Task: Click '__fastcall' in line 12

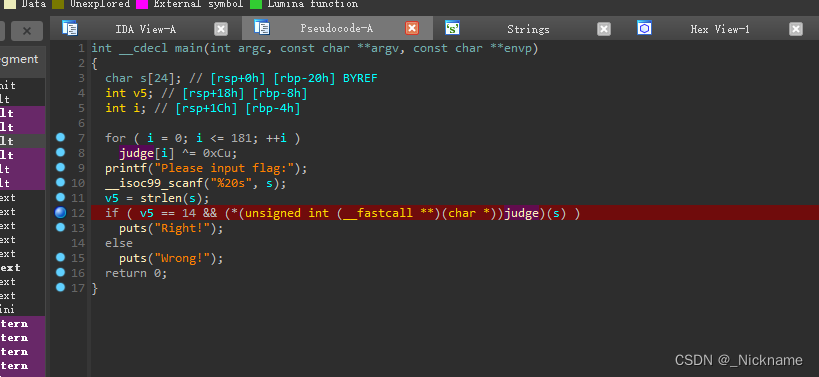Action: click(x=378, y=213)
